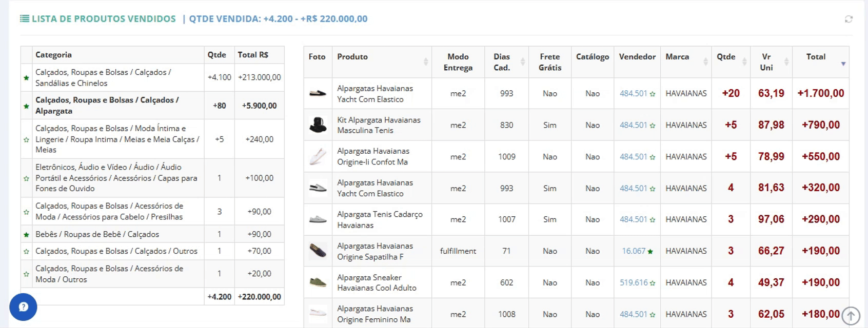Click the sort arrows on Dias Cad. column
868x328 pixels.
(523, 62)
